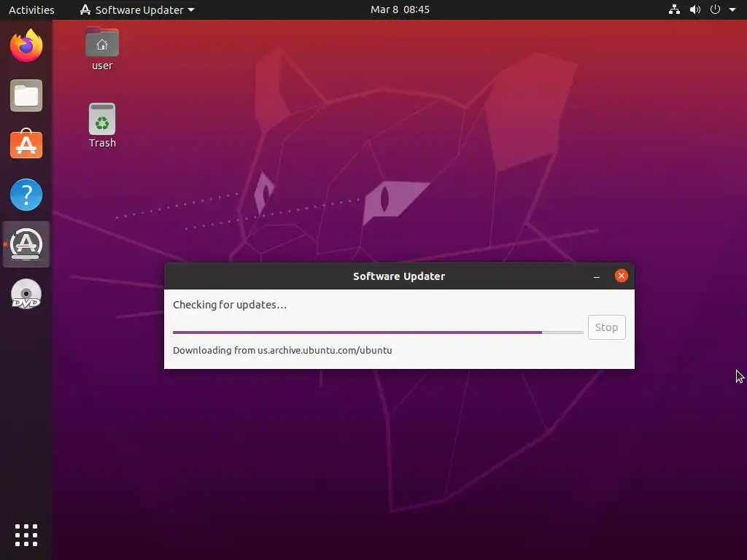Open Firefox from the dock
Screen dimensions: 747x560
(26, 46)
